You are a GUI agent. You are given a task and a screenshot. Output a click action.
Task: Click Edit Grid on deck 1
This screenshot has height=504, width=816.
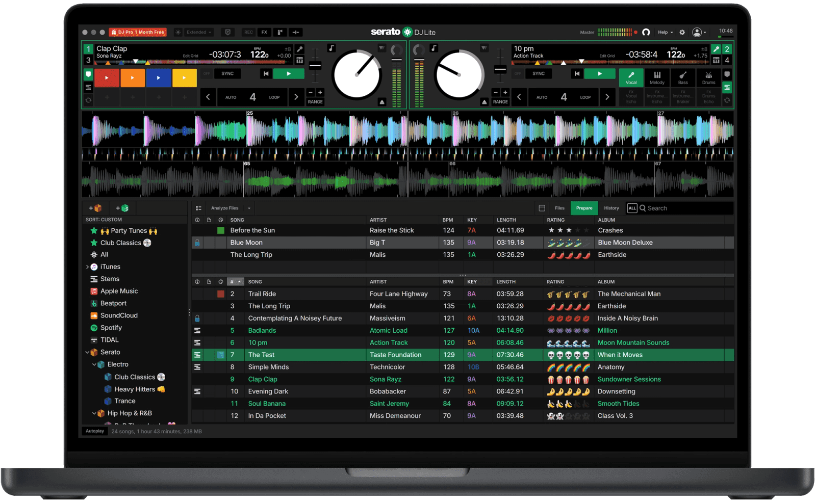(190, 56)
